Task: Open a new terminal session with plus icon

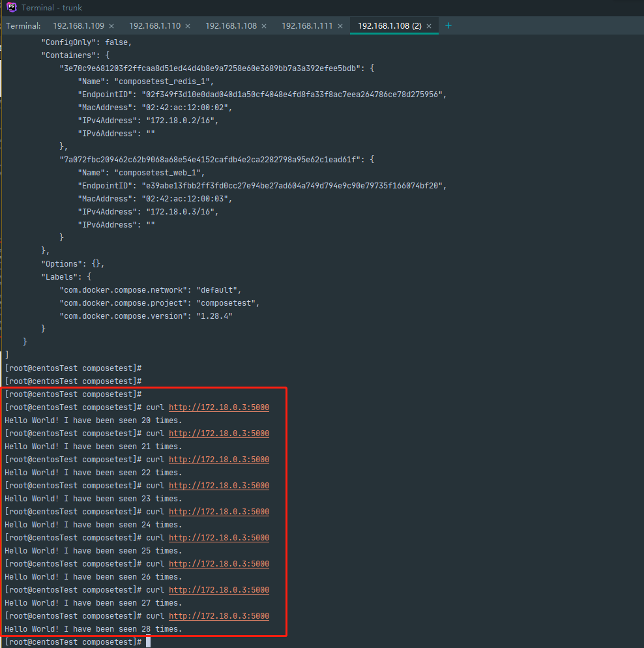Action: [448, 25]
